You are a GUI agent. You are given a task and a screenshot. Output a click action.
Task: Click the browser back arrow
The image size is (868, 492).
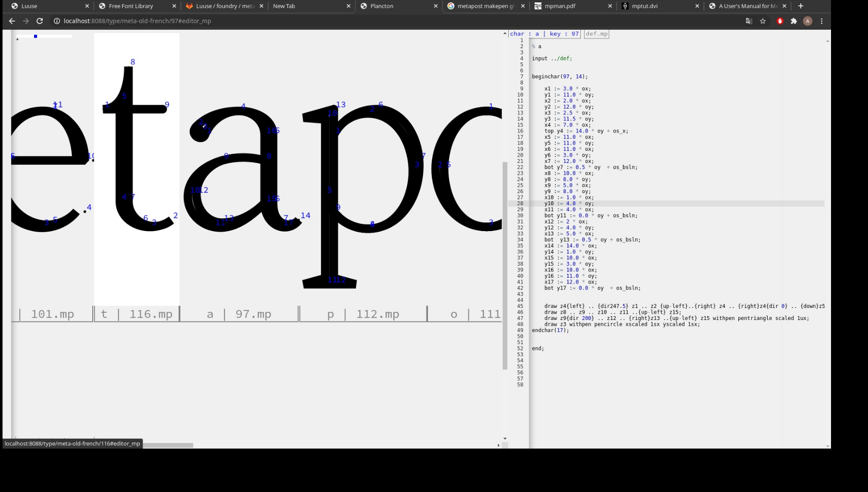tap(12, 21)
